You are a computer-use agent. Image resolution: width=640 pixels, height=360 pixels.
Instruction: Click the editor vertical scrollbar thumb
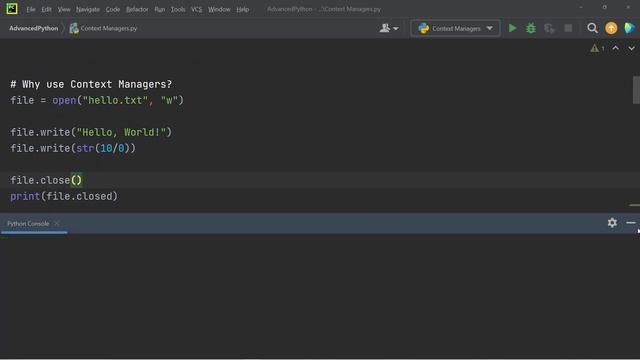click(x=636, y=90)
